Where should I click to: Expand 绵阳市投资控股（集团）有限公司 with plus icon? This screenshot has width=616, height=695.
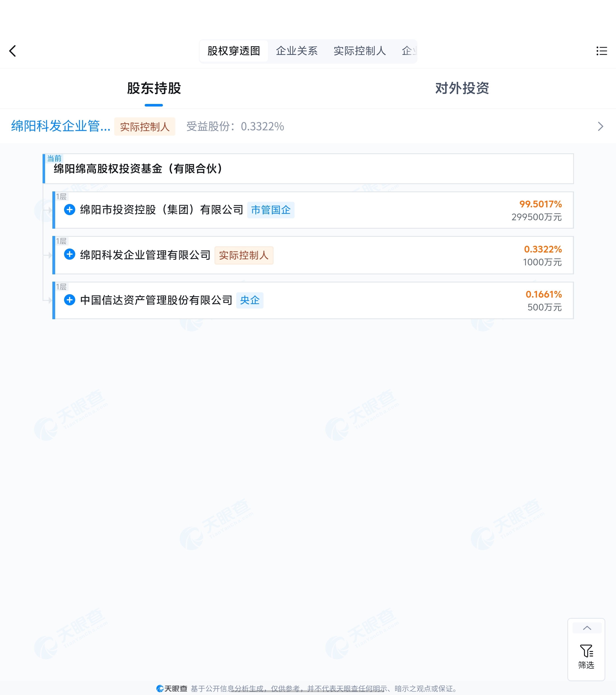(x=70, y=209)
